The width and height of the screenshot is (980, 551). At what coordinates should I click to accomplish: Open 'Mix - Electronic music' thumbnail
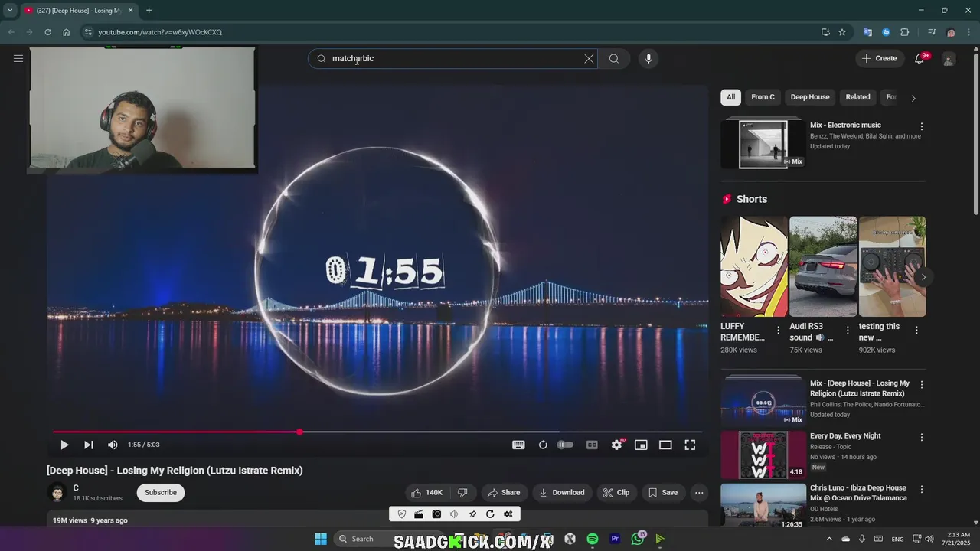tap(763, 144)
